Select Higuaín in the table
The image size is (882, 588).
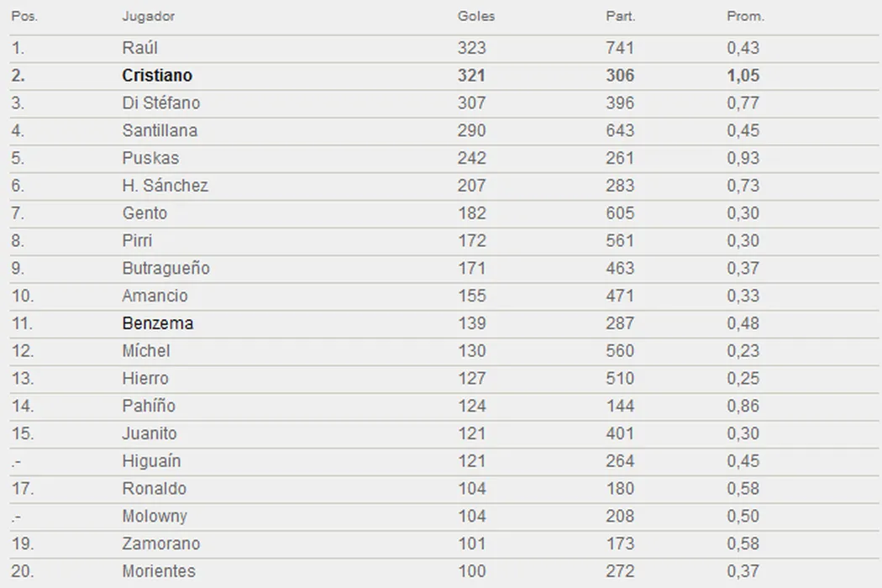[x=151, y=461]
